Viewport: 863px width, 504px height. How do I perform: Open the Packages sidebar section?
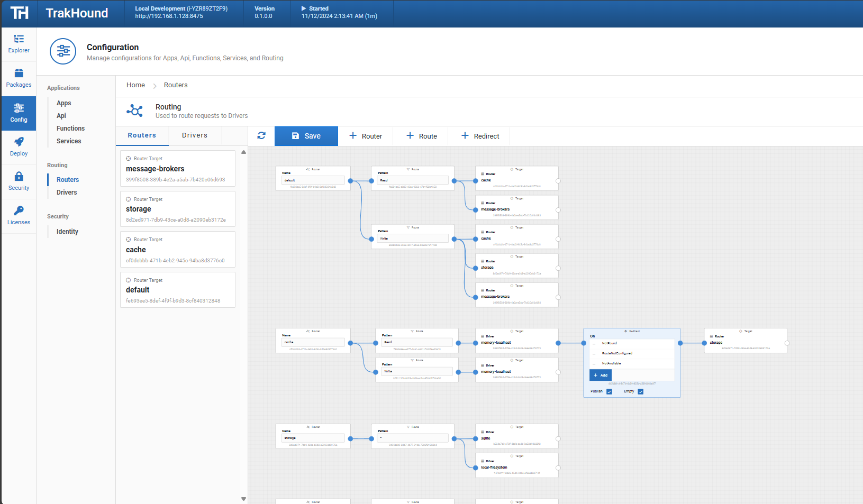point(19,78)
